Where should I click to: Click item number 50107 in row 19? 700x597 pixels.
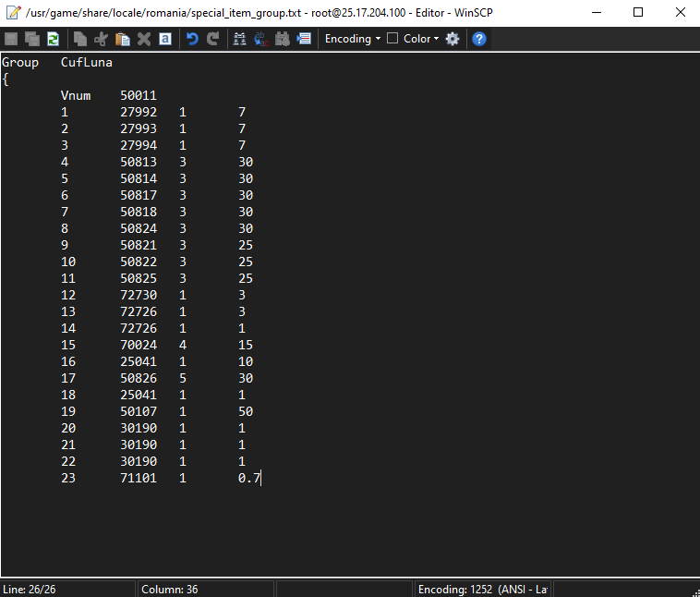click(139, 411)
